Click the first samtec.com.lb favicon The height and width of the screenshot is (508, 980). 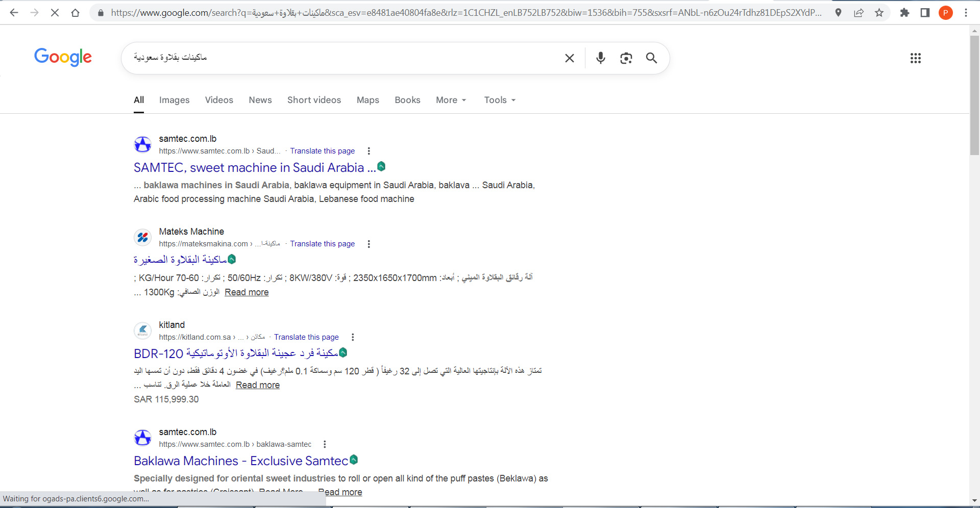coord(143,144)
